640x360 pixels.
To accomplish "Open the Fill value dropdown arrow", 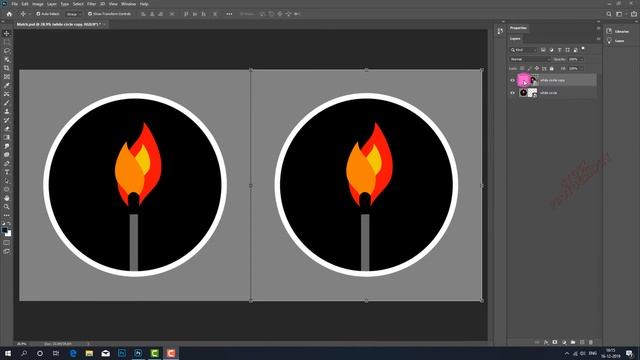I will pos(582,69).
